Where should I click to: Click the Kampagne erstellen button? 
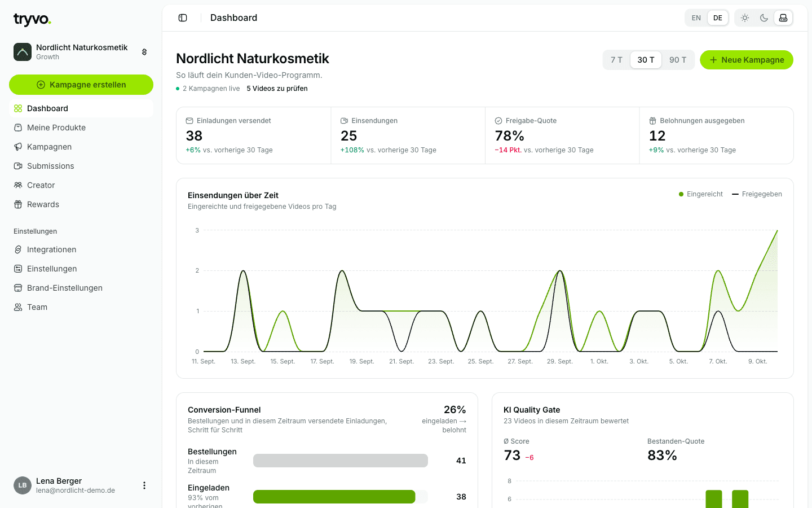[x=81, y=85]
